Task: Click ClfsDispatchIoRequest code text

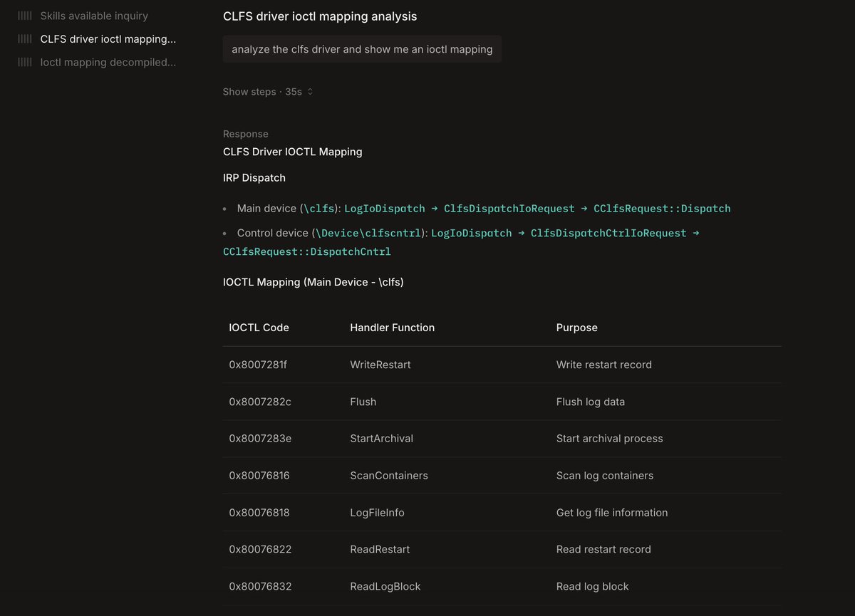Action: point(509,209)
